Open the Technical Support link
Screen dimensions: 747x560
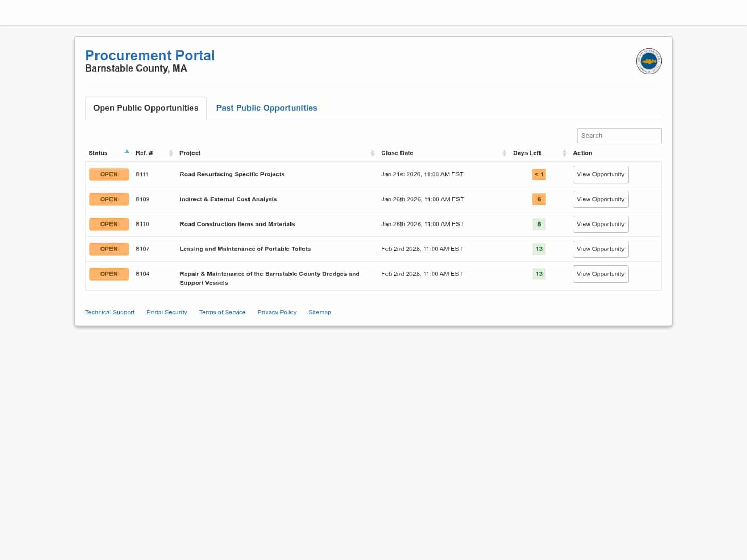click(x=109, y=312)
